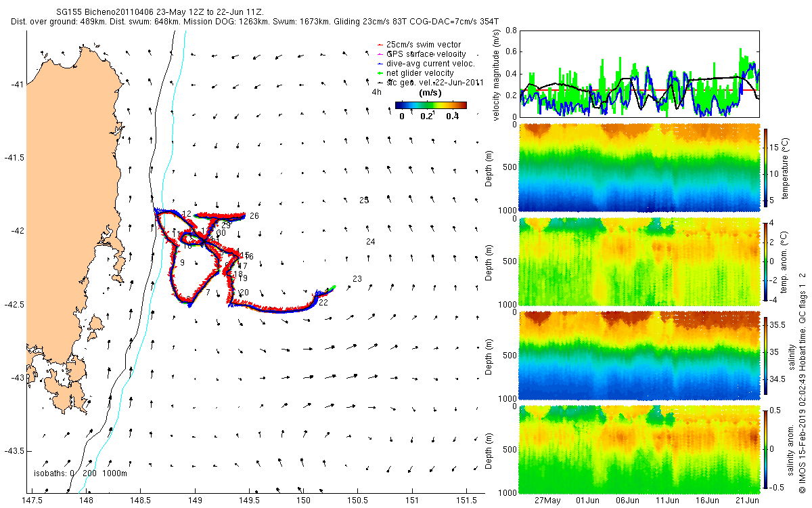The width and height of the screenshot is (812, 508).
Task: Click the '4h' label near the legend
Action: pyautogui.click(x=376, y=92)
